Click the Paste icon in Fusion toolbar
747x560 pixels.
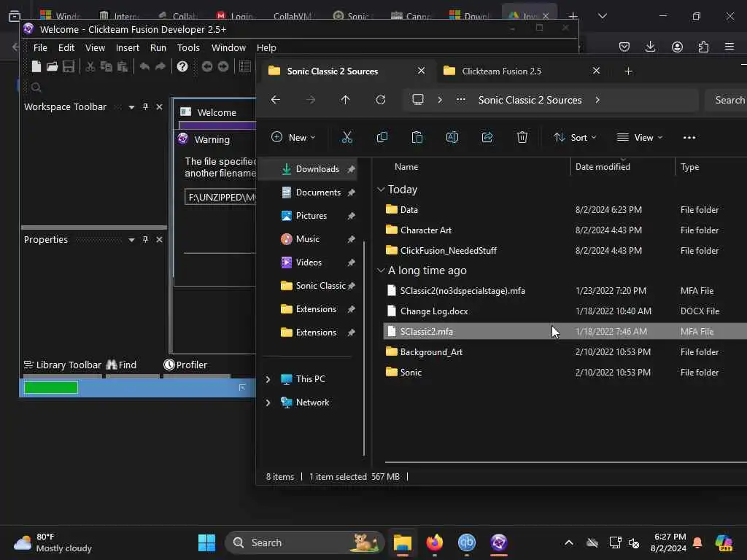[123, 66]
